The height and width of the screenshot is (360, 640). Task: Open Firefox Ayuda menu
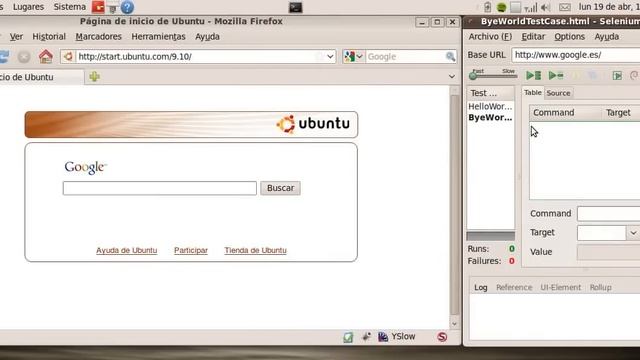click(207, 37)
